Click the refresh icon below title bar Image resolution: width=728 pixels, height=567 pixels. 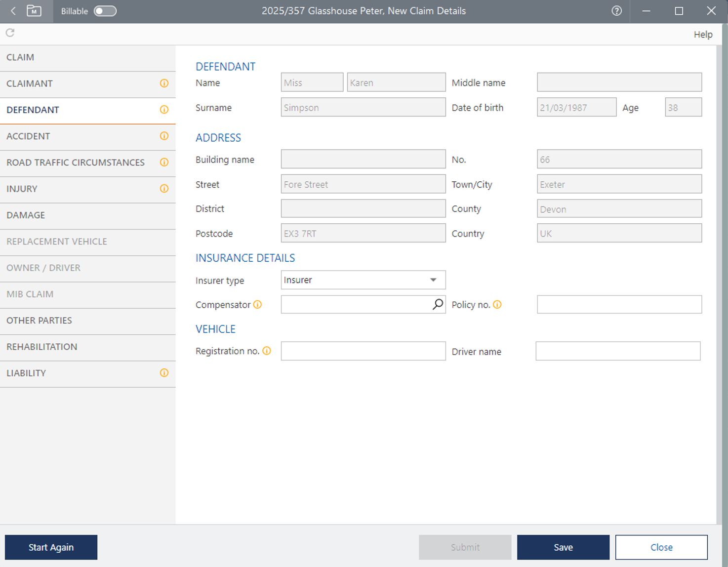10,33
